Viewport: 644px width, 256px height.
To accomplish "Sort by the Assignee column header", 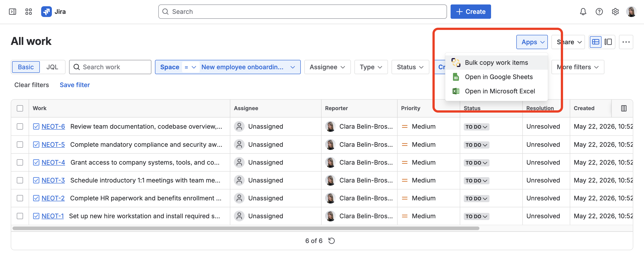I will pos(246,108).
